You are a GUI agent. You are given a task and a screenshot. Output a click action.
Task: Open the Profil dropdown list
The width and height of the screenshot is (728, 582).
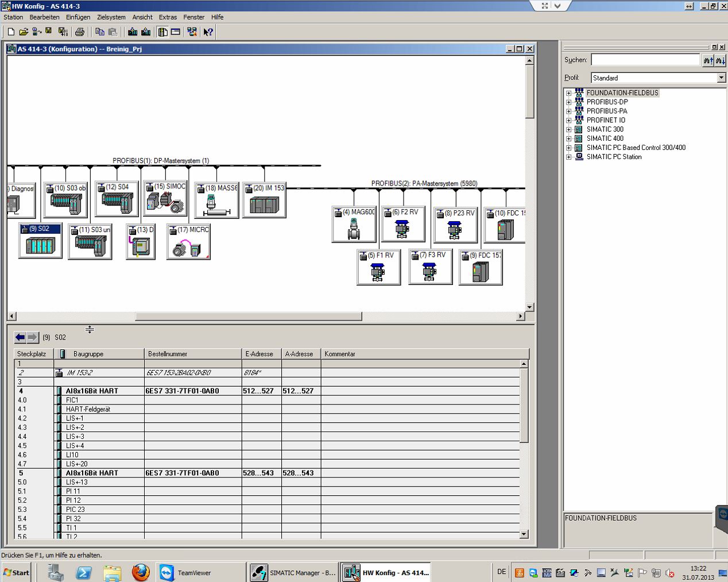721,78
